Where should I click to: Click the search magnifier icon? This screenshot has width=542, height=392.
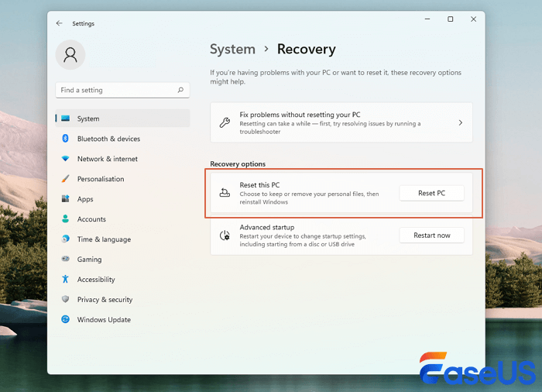click(x=181, y=91)
